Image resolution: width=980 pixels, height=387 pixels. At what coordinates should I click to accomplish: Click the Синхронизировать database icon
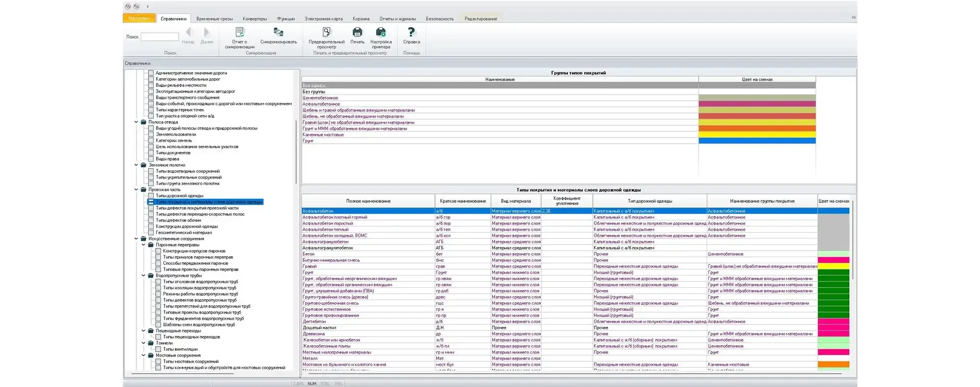click(x=278, y=33)
